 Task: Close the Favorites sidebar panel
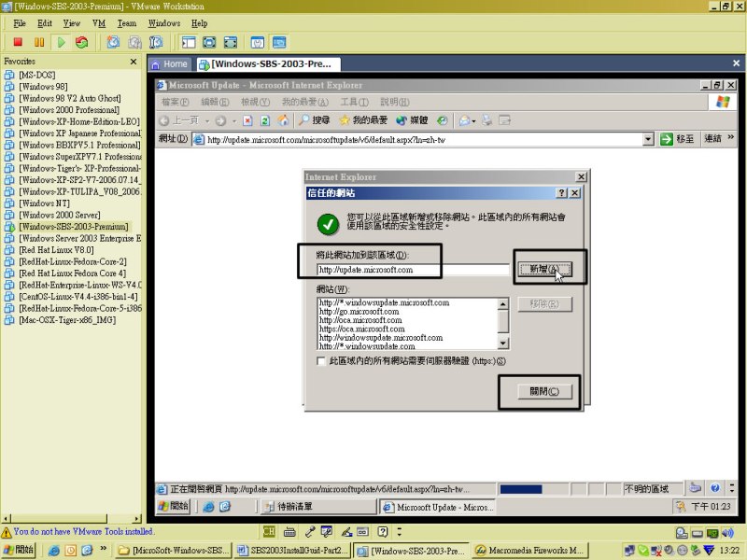(x=134, y=62)
